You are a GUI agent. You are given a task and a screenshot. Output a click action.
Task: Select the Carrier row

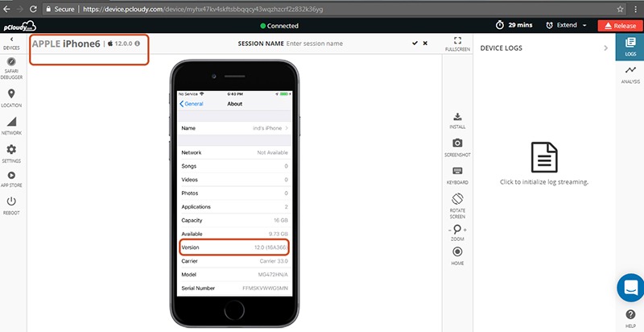(x=234, y=261)
